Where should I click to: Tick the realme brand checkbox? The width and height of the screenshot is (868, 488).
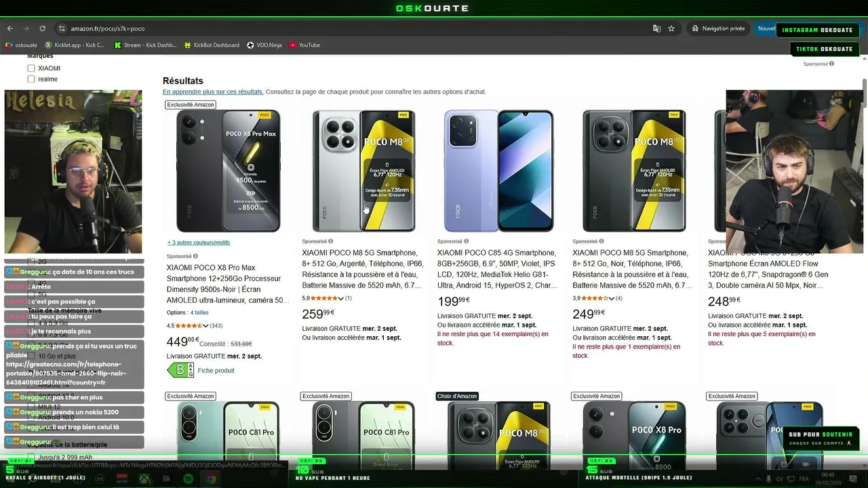(31, 79)
